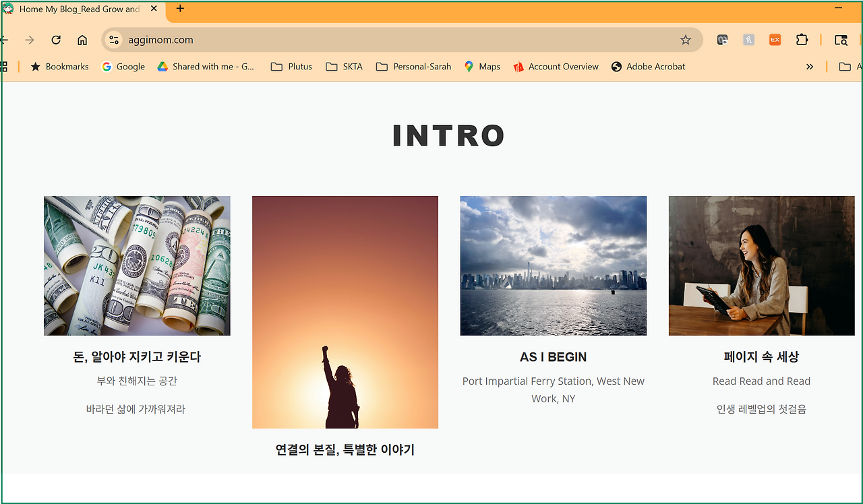Bookmark this page using the star icon

coord(685,40)
